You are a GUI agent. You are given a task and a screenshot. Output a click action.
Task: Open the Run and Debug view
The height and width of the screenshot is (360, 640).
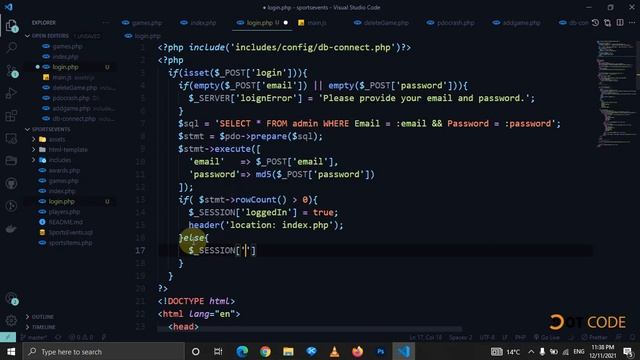coord(11,93)
